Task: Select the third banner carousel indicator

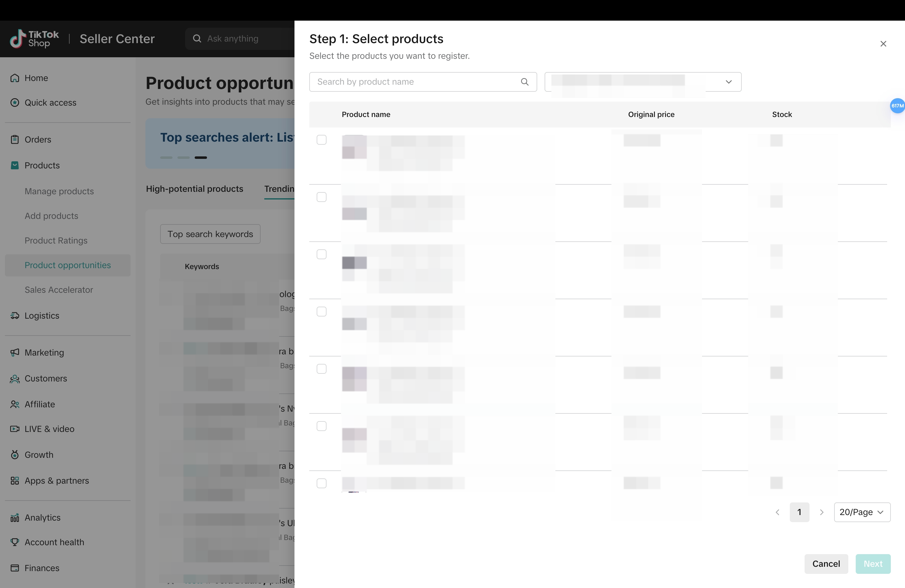Action: pyautogui.click(x=201, y=157)
